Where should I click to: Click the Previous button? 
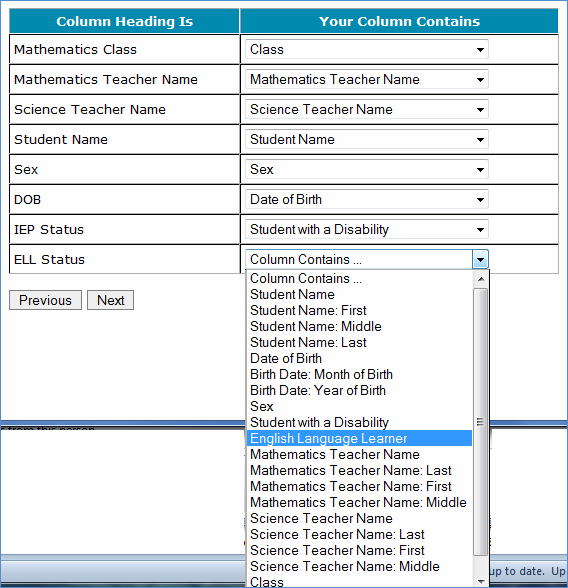click(45, 300)
